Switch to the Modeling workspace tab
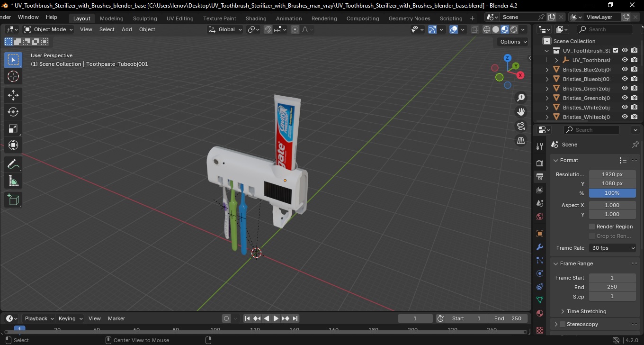The width and height of the screenshot is (644, 345). click(x=112, y=18)
